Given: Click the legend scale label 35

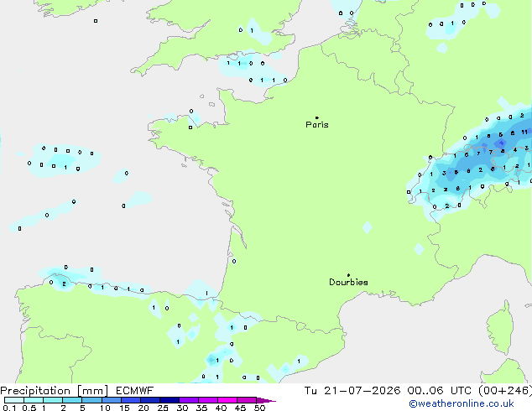Looking at the screenshot, I should click(201, 408).
